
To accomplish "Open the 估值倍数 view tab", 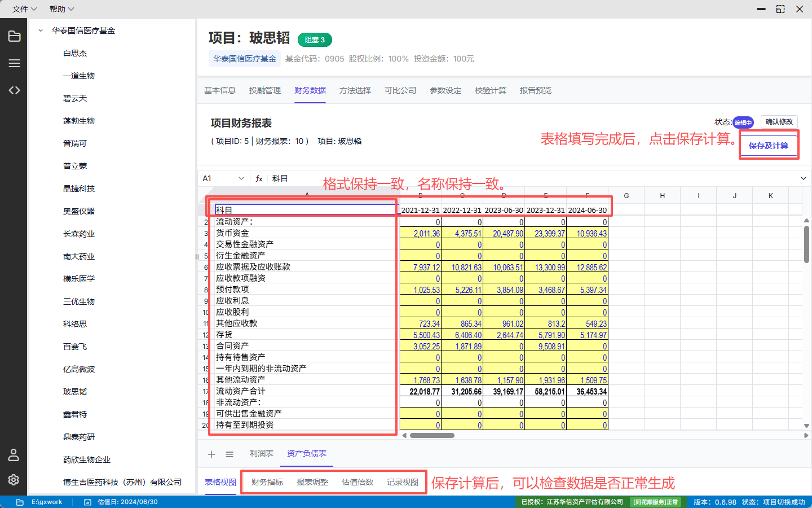I will click(358, 482).
